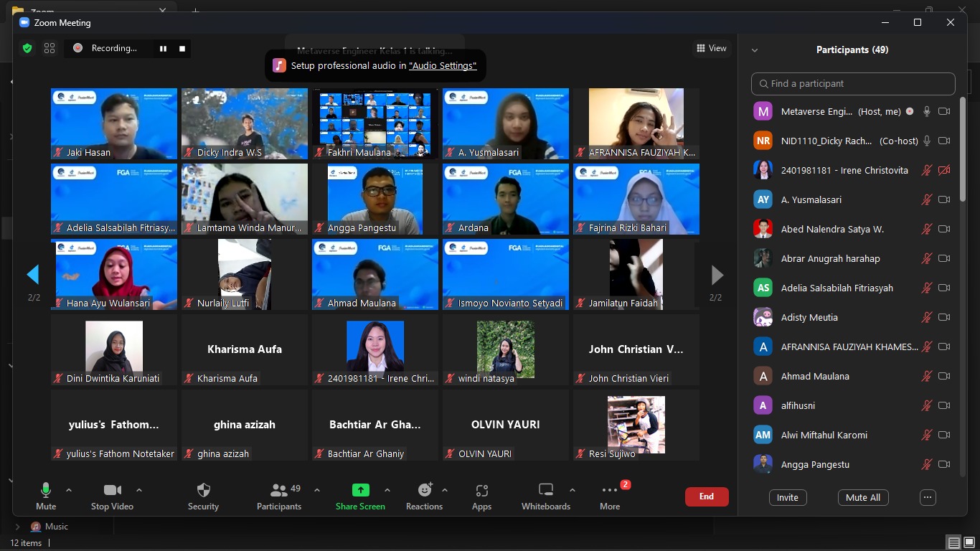The image size is (980, 551).
Task: Click the Mute All button
Action: pos(863,497)
